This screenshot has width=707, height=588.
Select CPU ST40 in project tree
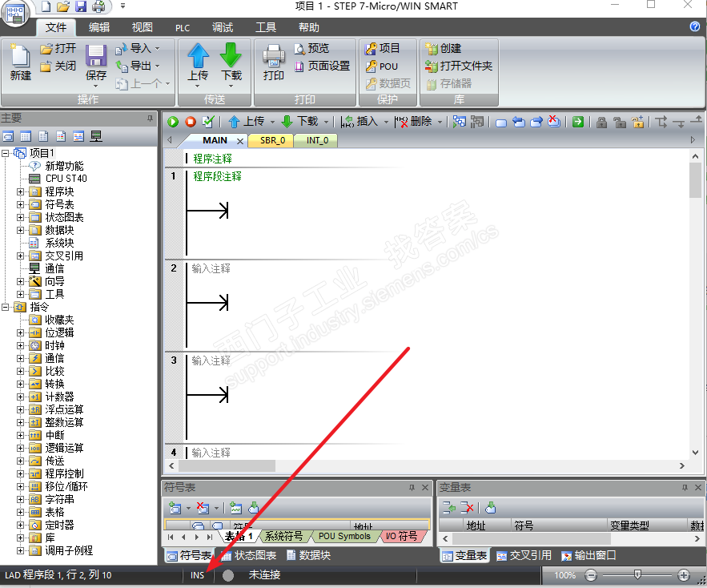[66, 179]
